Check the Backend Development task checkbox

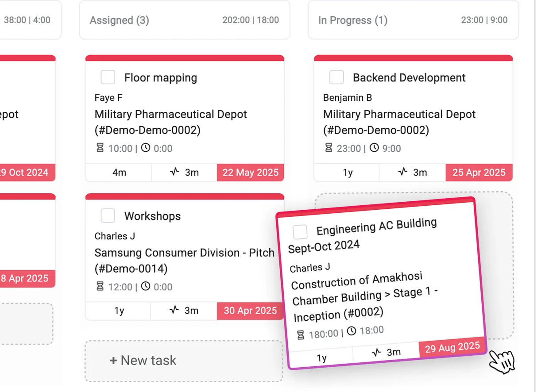(x=336, y=77)
